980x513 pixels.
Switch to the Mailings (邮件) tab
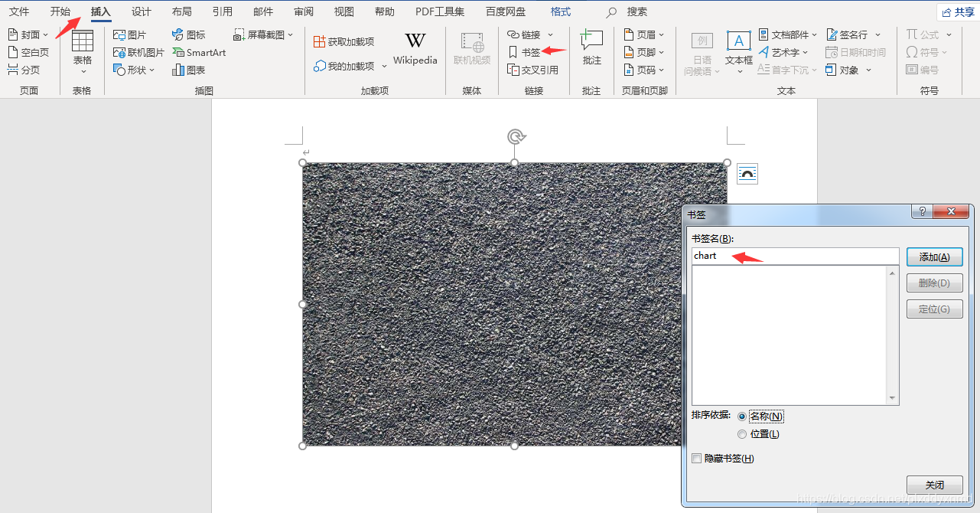coord(263,11)
